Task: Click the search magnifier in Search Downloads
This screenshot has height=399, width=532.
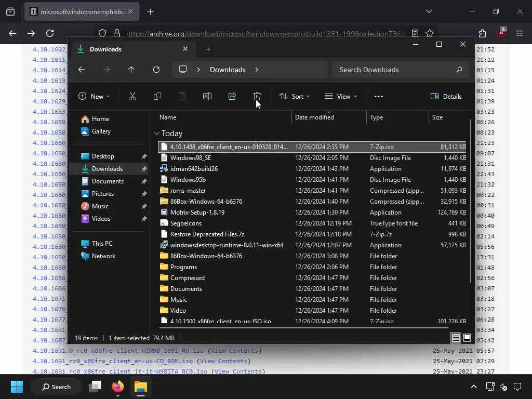Action: click(459, 70)
